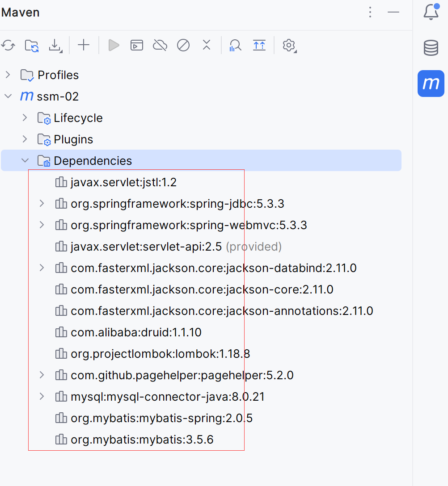This screenshot has height=486, width=448.
Task: Click the Collapse All icon in toolbar
Action: pyautogui.click(x=259, y=45)
